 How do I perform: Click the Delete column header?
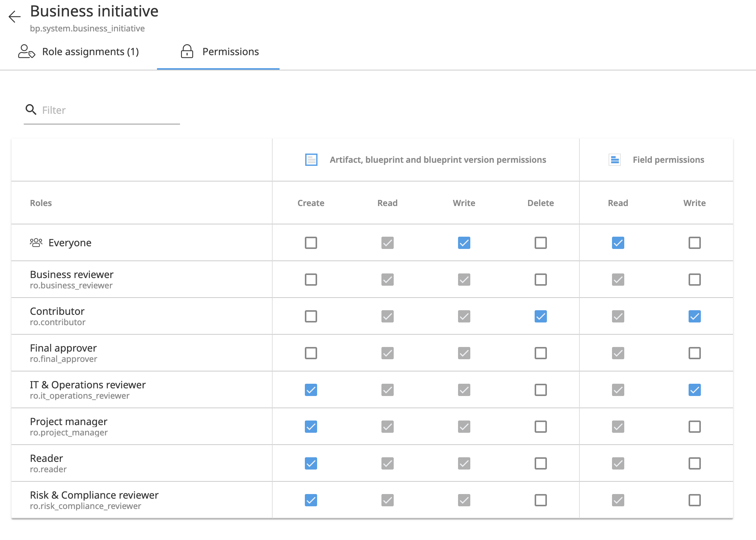pos(541,203)
